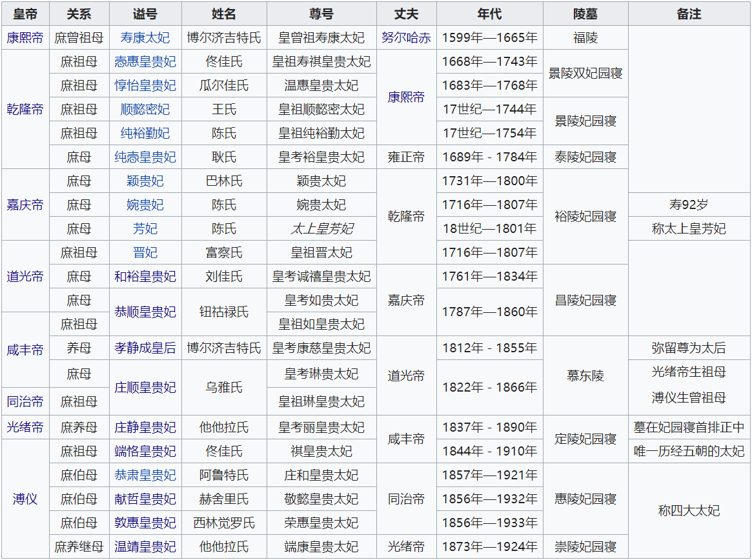Click the note cell 称太上皇芳妃

pos(689,228)
